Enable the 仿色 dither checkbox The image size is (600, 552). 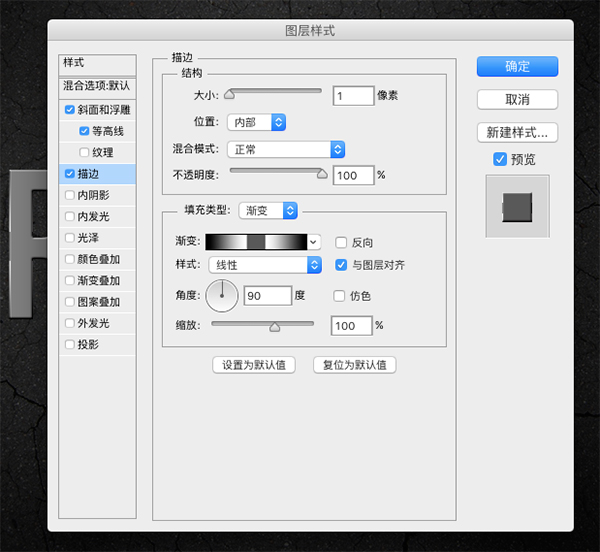click(341, 296)
